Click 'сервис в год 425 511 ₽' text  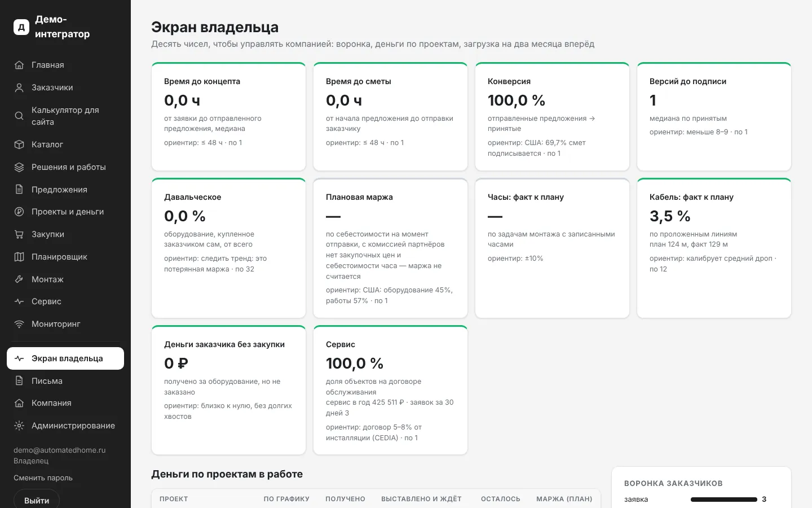coord(365,402)
